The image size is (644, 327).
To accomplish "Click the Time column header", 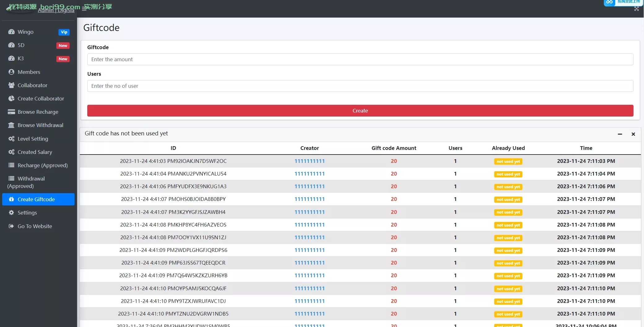I will tap(586, 148).
